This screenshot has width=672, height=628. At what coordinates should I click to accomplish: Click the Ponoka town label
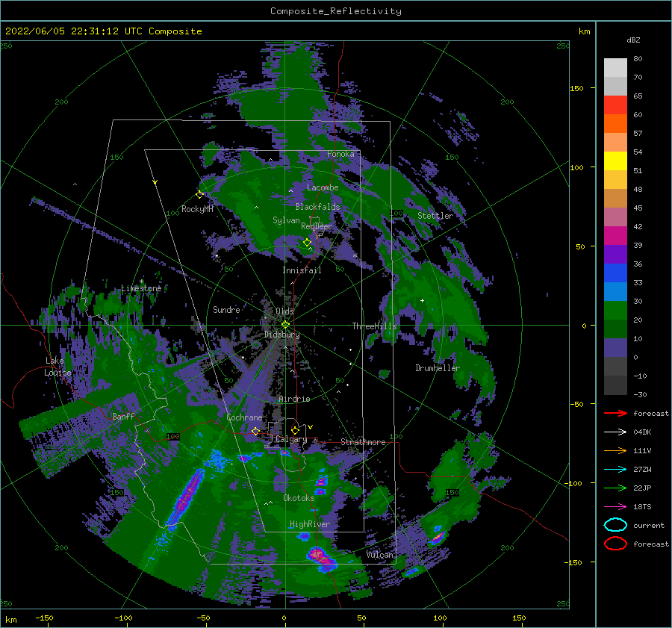tap(340, 154)
